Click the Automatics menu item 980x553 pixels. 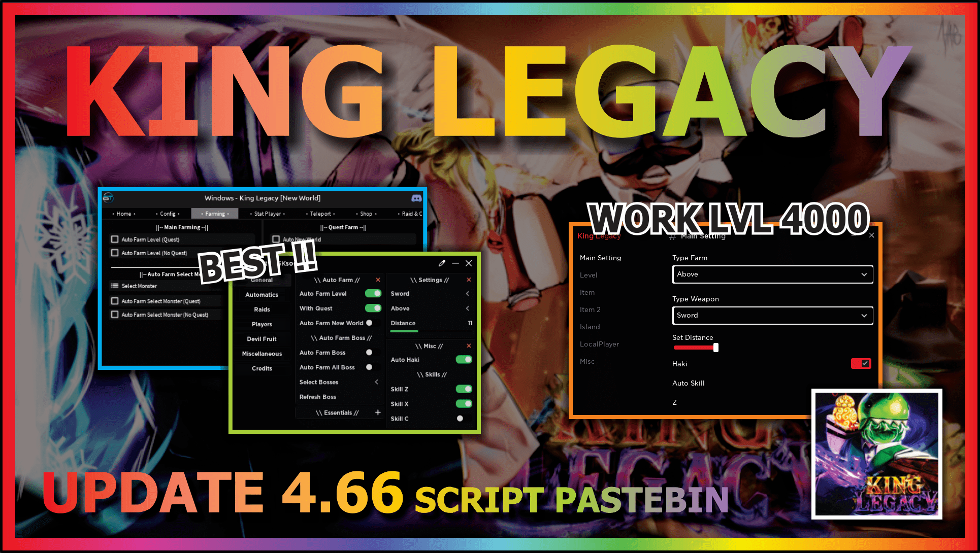click(262, 295)
